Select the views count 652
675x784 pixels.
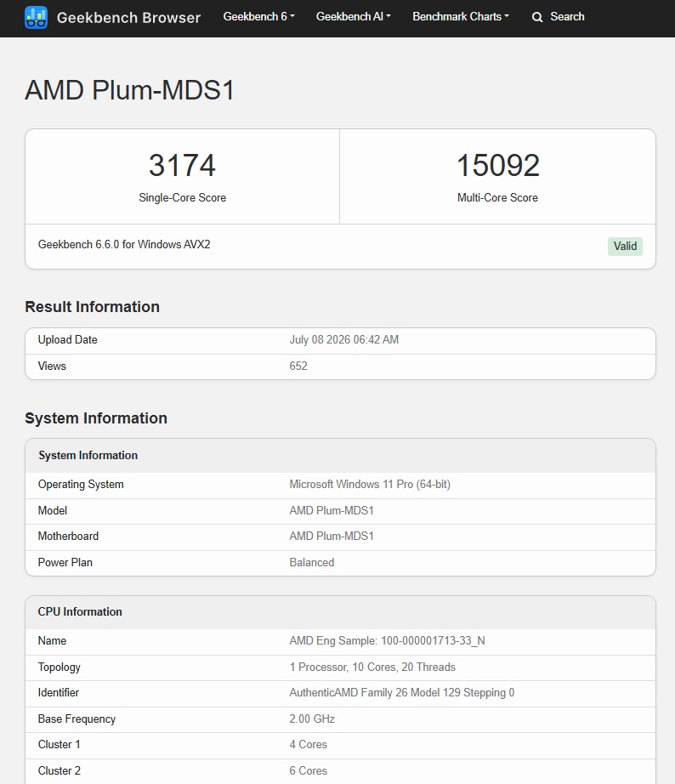pyautogui.click(x=298, y=366)
